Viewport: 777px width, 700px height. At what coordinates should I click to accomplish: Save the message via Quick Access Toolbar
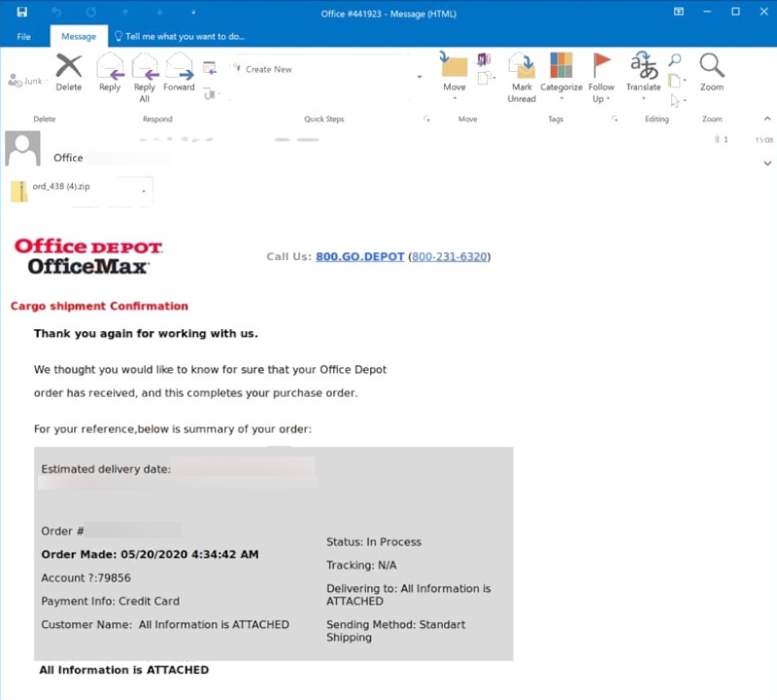(21, 13)
